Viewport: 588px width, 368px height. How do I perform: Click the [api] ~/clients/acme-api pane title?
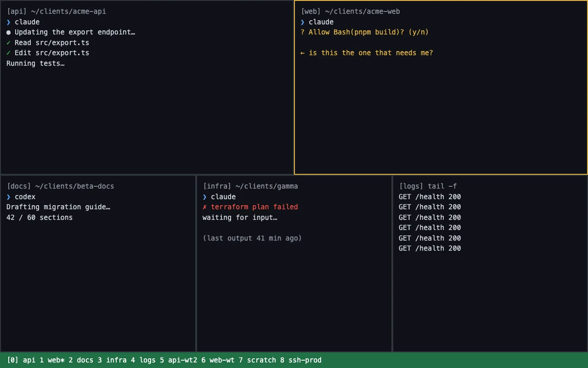point(56,11)
